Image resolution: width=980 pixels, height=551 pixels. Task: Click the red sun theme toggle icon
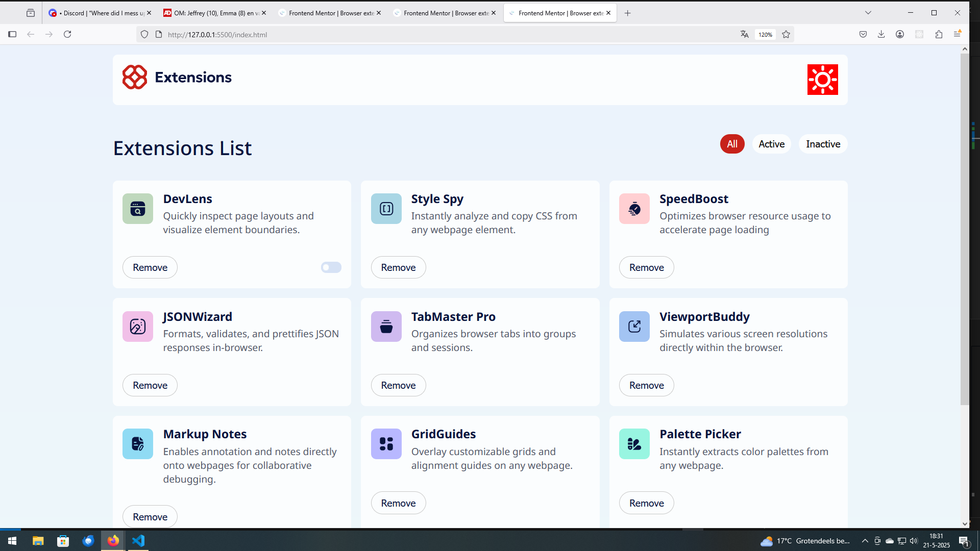coord(822,80)
